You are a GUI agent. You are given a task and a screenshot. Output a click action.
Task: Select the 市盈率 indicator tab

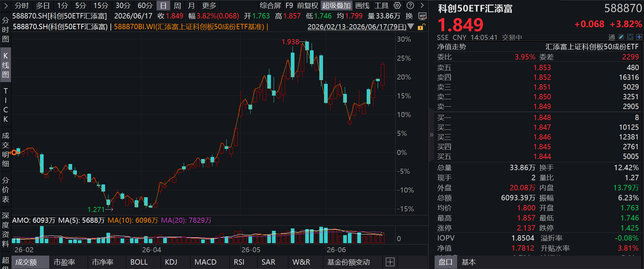coord(64,262)
